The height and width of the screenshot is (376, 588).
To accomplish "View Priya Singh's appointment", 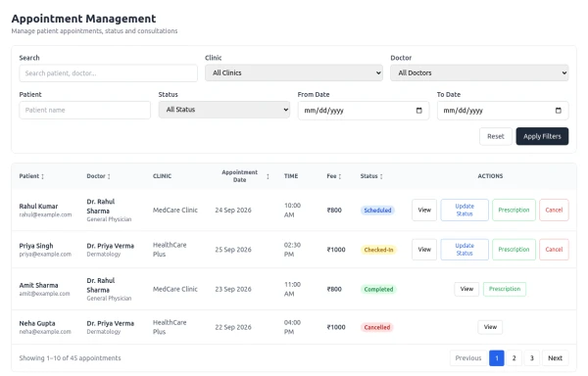I will click(x=424, y=250).
